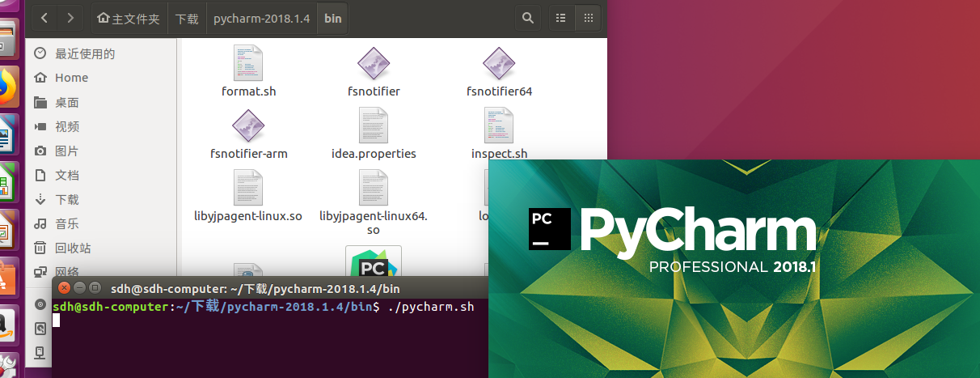Screen dimensions: 980x378
Task: Go forward in the Files window
Action: tap(70, 18)
